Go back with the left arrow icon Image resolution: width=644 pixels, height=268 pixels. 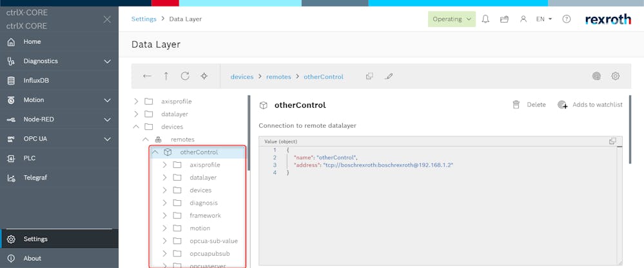[147, 76]
